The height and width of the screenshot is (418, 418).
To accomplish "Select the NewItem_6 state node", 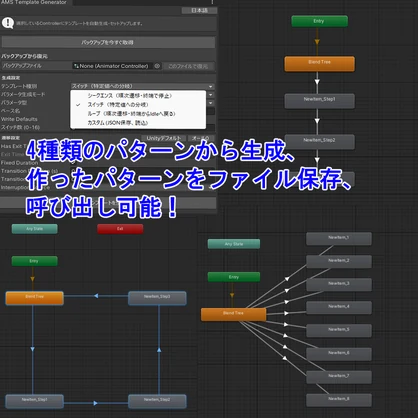I will pos(339,354).
